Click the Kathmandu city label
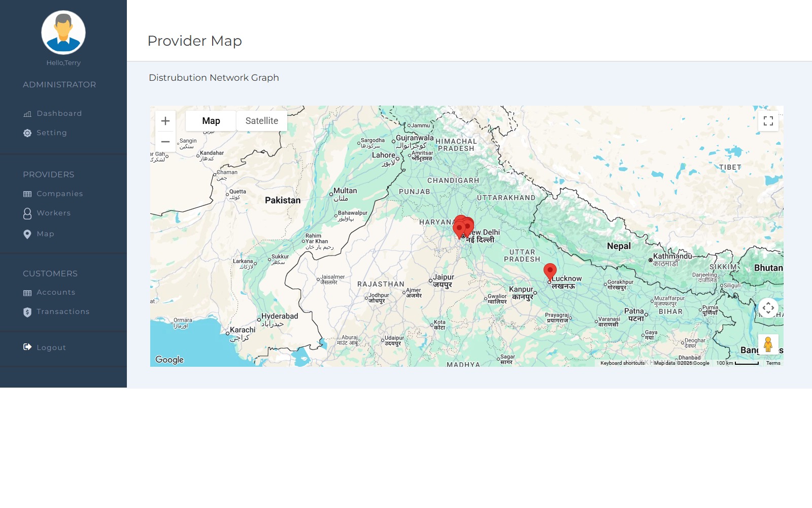Viewport: 812px width, 508px height. pyautogui.click(x=672, y=260)
